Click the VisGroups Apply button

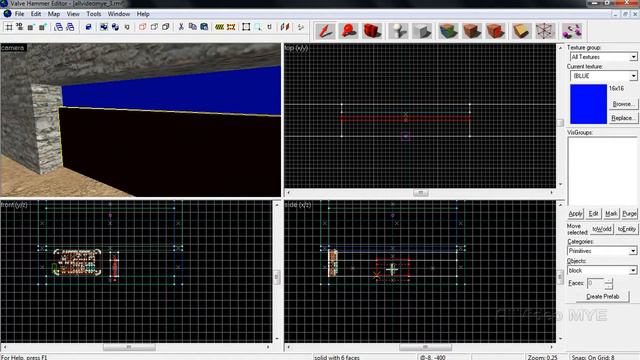(576, 213)
